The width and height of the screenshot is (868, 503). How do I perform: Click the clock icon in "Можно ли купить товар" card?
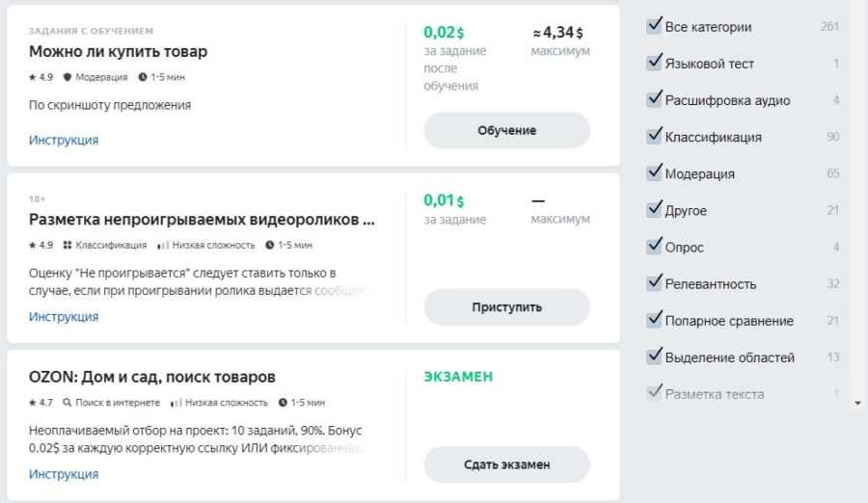pos(143,77)
